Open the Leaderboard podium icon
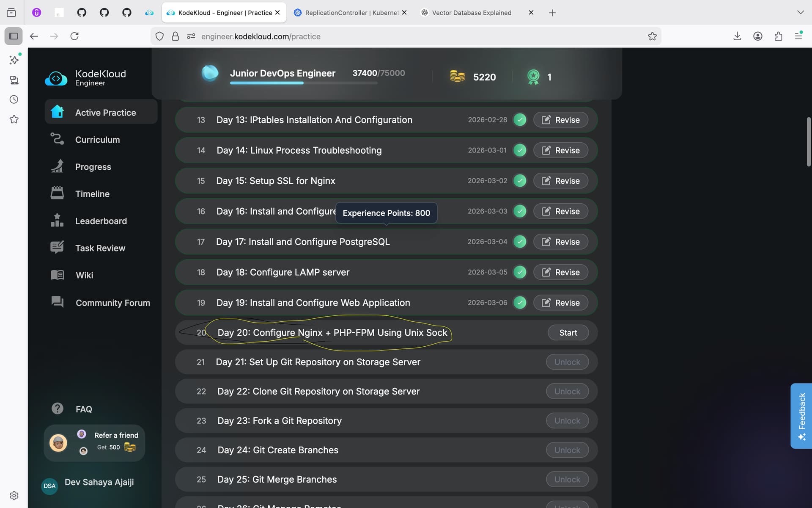The width and height of the screenshot is (812, 508). click(x=57, y=221)
